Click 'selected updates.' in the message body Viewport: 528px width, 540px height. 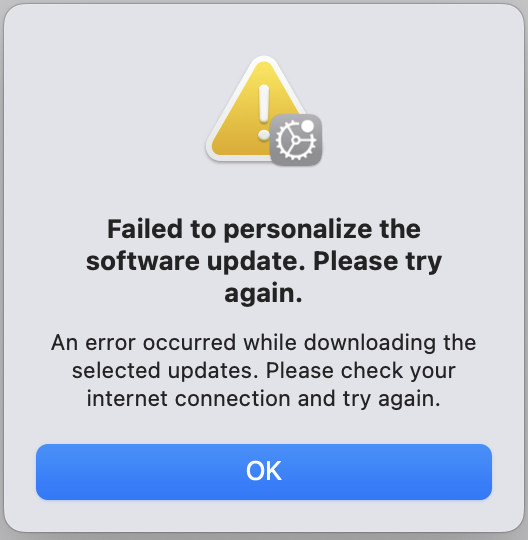165,371
